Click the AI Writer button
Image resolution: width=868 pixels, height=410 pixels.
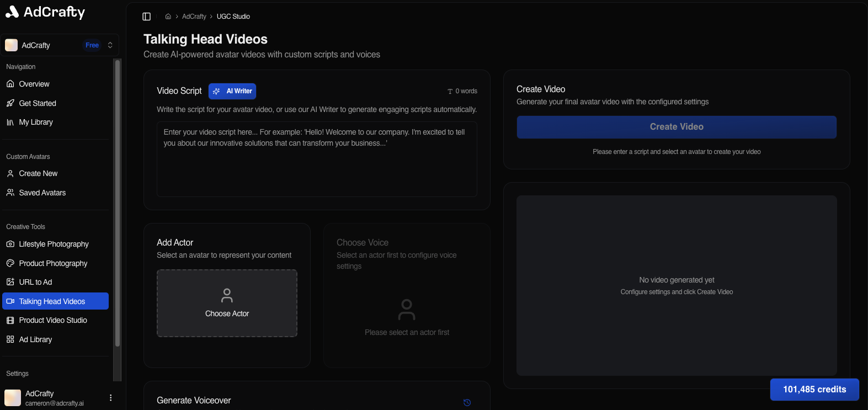pos(232,91)
